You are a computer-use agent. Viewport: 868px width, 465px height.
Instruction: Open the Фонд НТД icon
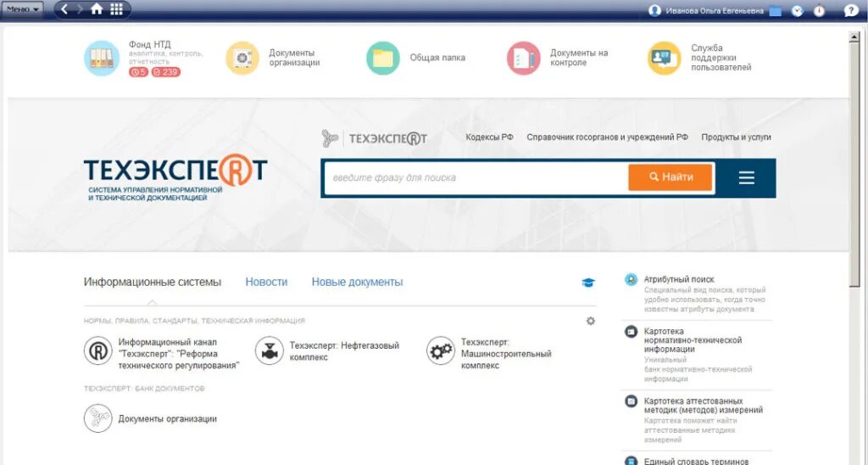[x=102, y=59]
